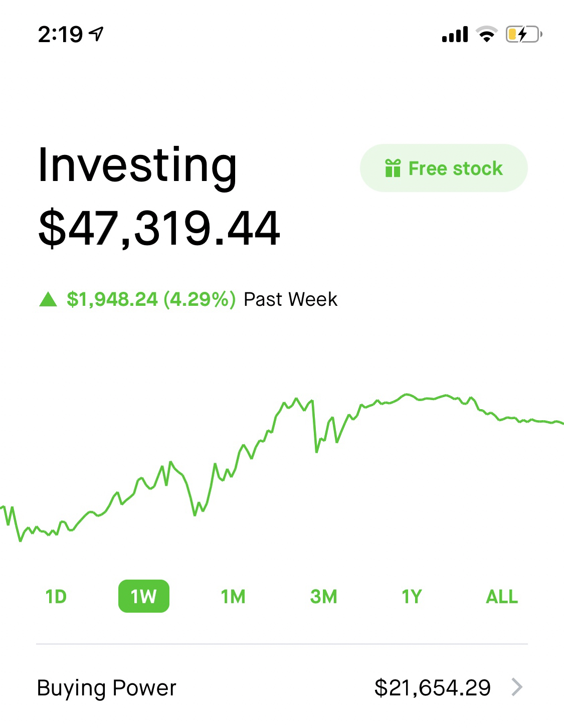Show the 1Y chart range
Image resolution: width=564 pixels, height=728 pixels.
(411, 597)
